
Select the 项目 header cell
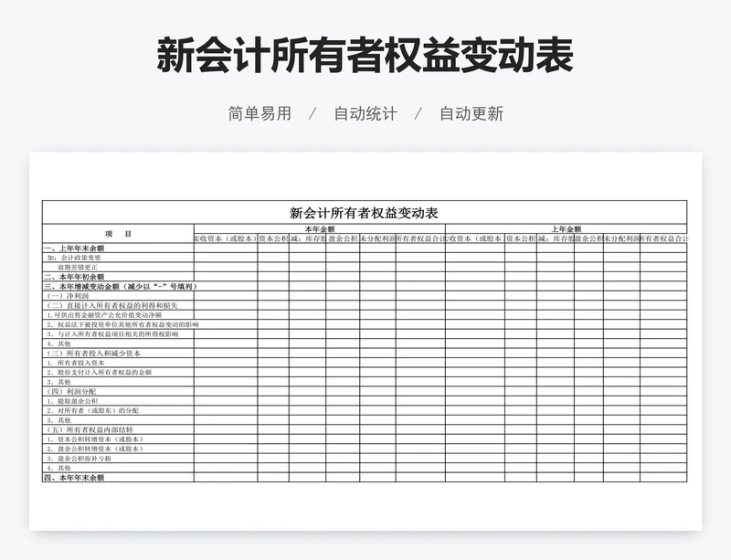tap(119, 234)
